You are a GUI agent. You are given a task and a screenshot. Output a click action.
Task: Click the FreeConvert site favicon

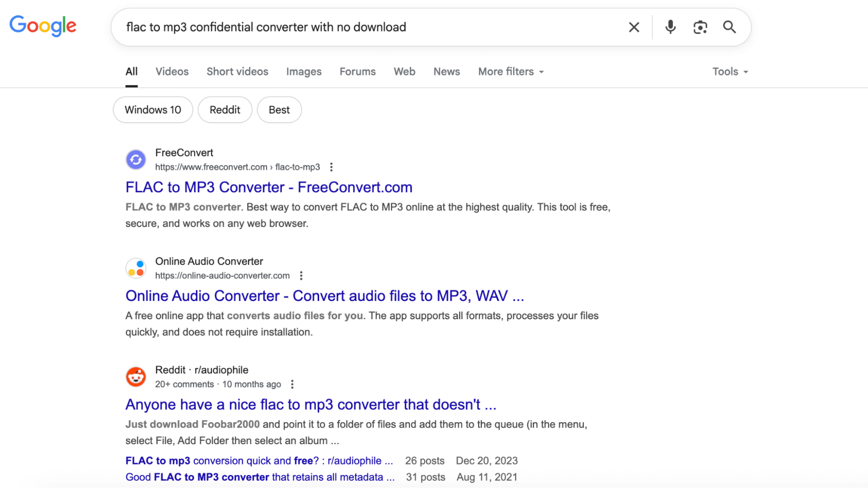(136, 160)
